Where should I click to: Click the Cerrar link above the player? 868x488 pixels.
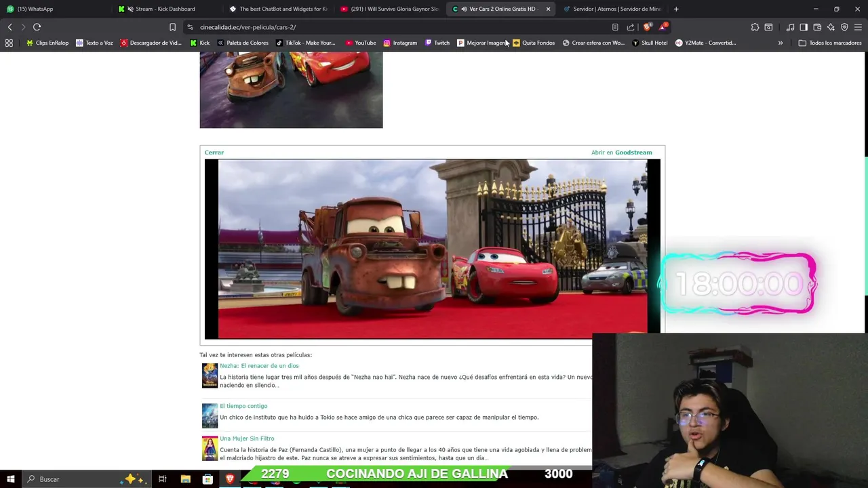point(214,152)
